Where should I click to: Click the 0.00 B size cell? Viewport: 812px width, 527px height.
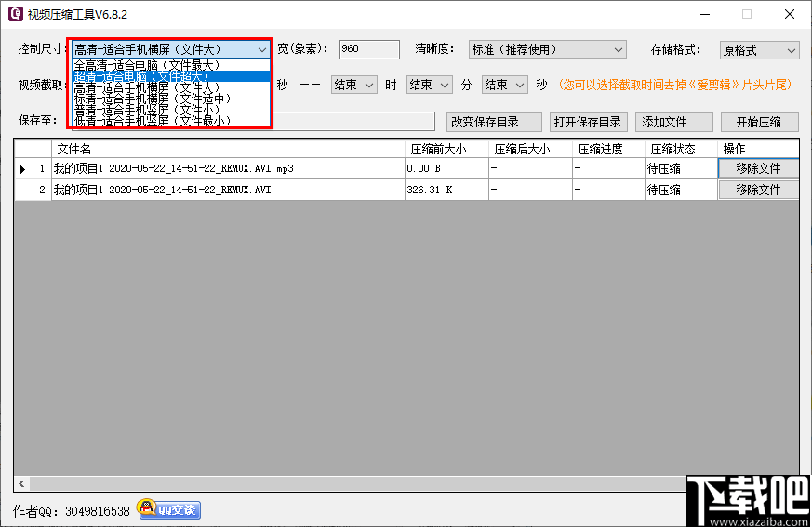tap(446, 168)
